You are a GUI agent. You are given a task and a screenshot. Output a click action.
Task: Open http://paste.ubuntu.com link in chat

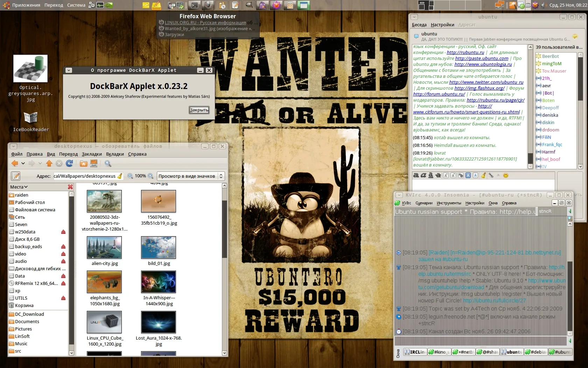pos(482,58)
